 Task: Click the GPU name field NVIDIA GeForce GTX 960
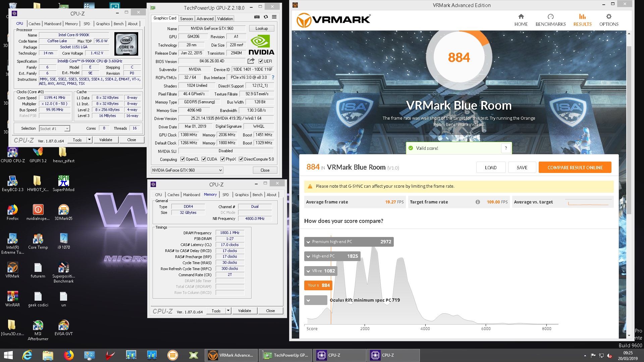pyautogui.click(x=212, y=28)
